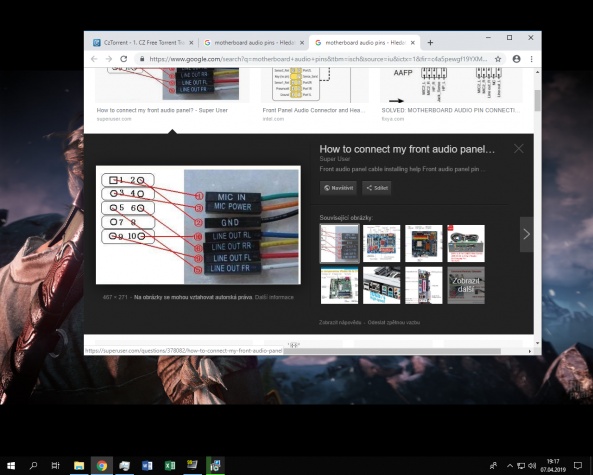The height and width of the screenshot is (475, 593).
Task: Open Task View on the taskbar
Action: [56, 466]
